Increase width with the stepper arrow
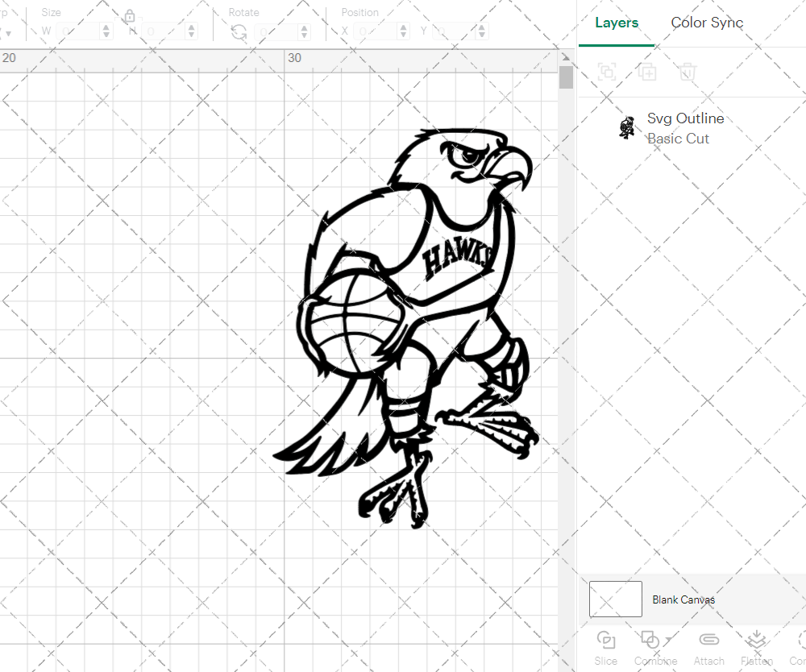Screen dimensions: 806x672 106,26
